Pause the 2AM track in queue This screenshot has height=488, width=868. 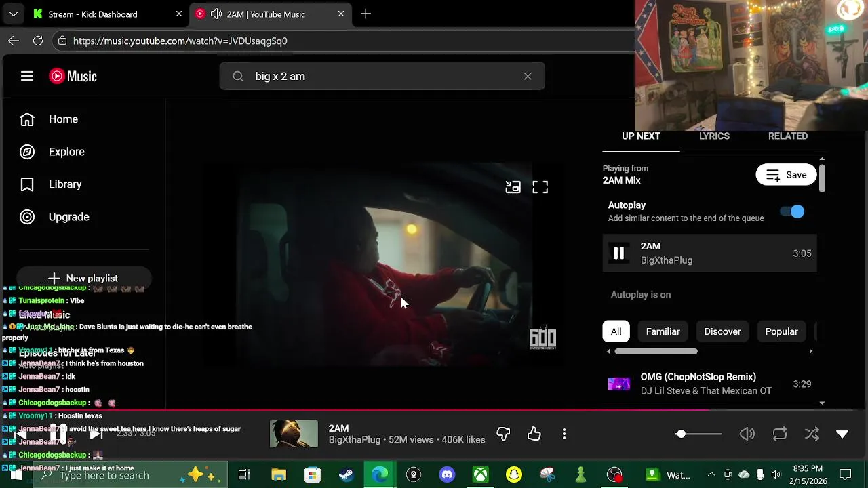click(618, 253)
